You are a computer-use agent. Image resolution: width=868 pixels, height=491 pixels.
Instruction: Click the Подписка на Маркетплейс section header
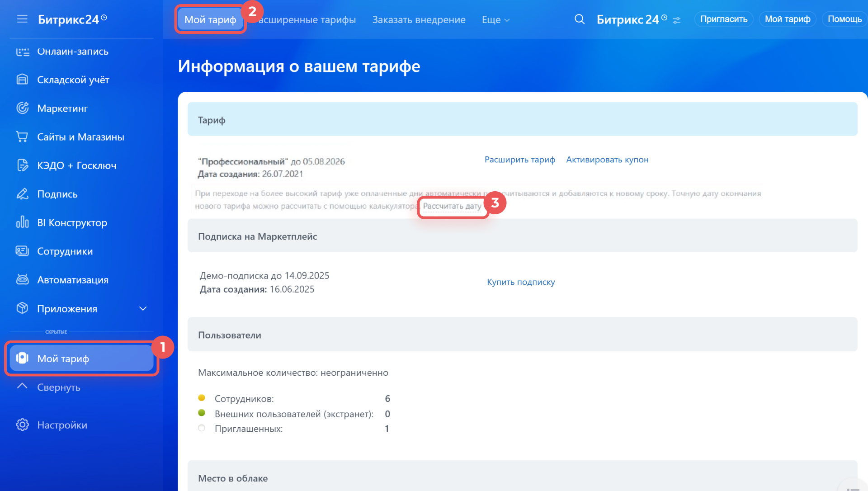522,236
